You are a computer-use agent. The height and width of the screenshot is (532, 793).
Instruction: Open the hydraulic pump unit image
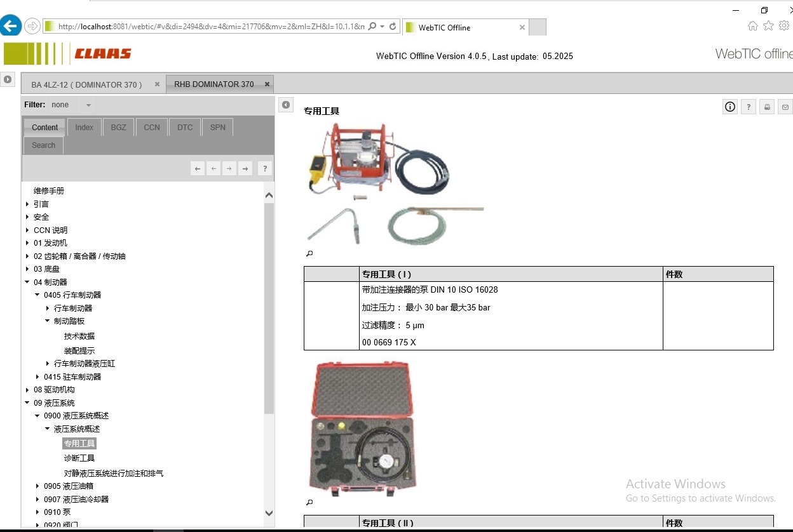[x=395, y=183]
